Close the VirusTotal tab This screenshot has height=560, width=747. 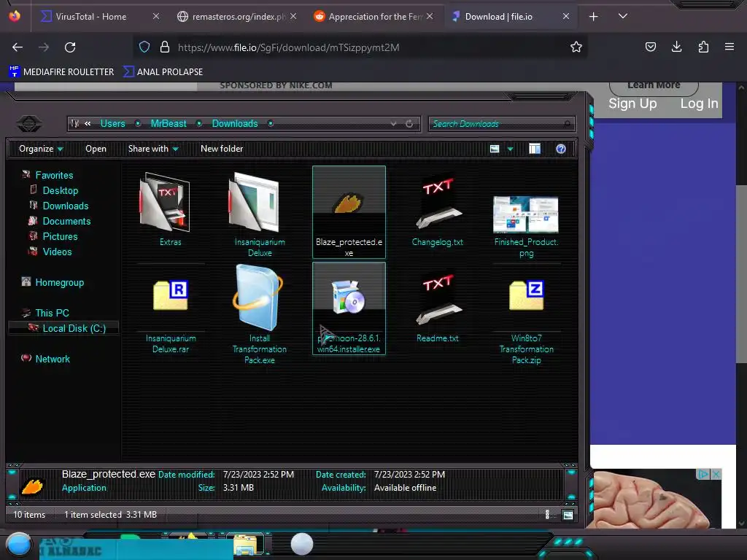click(156, 16)
